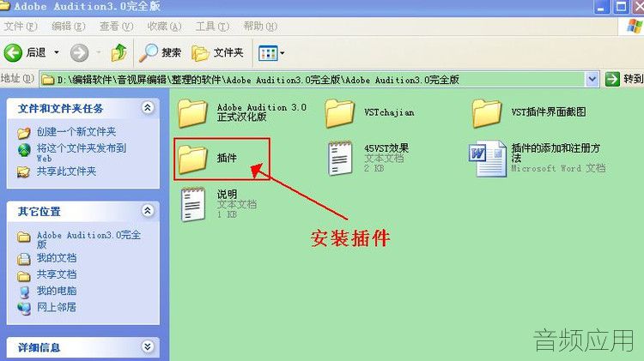Click the grayed Forward arrow icon
The image size is (644, 361).
79,52
